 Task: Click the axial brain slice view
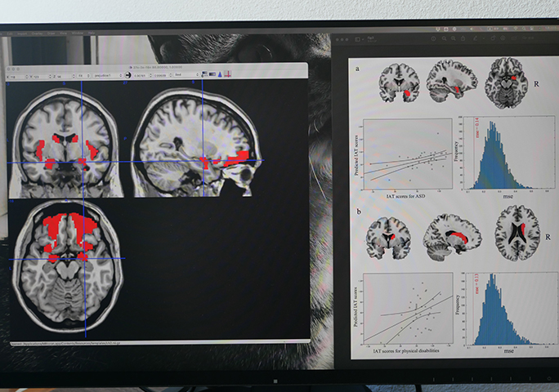pyautogui.click(x=68, y=266)
